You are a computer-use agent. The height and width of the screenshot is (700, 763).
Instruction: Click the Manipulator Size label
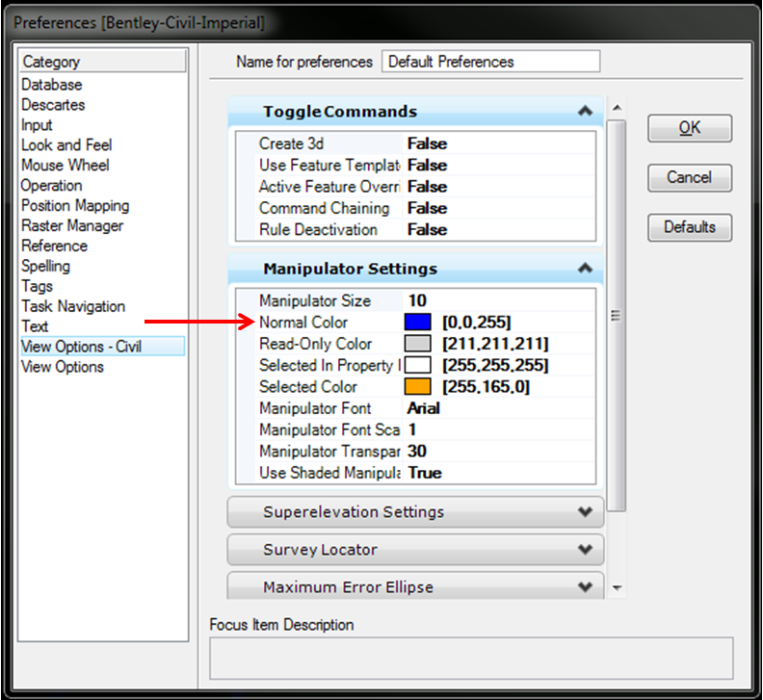(315, 300)
